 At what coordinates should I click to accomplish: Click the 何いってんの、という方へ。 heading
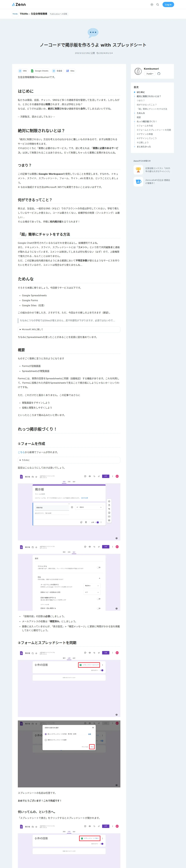[37, 812]
